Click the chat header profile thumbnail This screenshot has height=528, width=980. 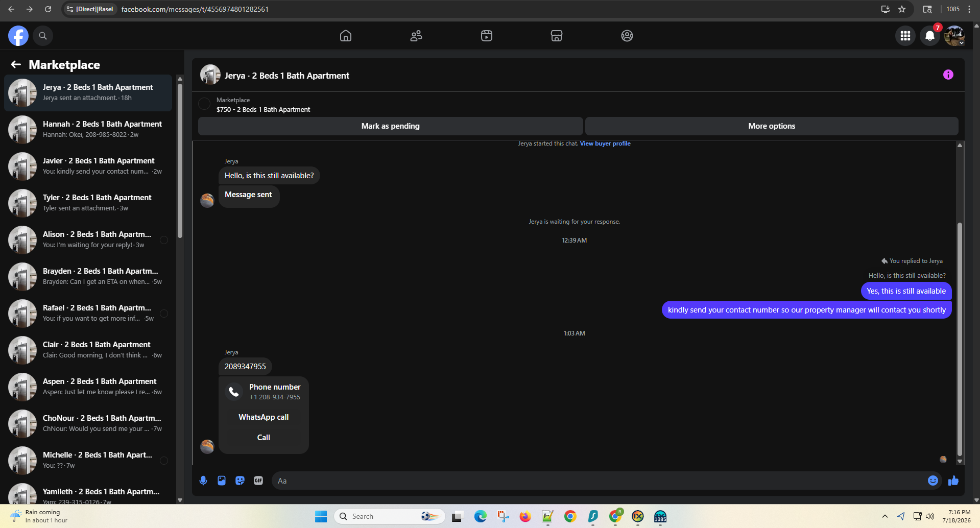[x=210, y=75]
